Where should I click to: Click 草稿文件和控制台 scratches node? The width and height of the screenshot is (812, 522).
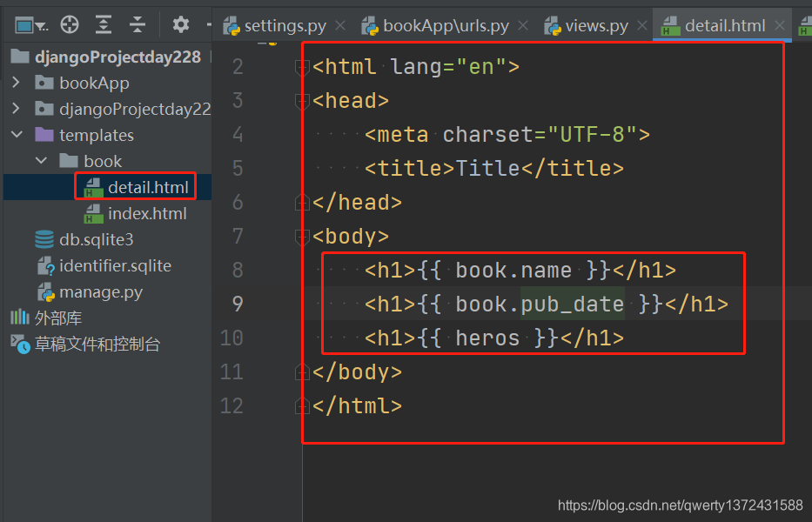(85, 344)
